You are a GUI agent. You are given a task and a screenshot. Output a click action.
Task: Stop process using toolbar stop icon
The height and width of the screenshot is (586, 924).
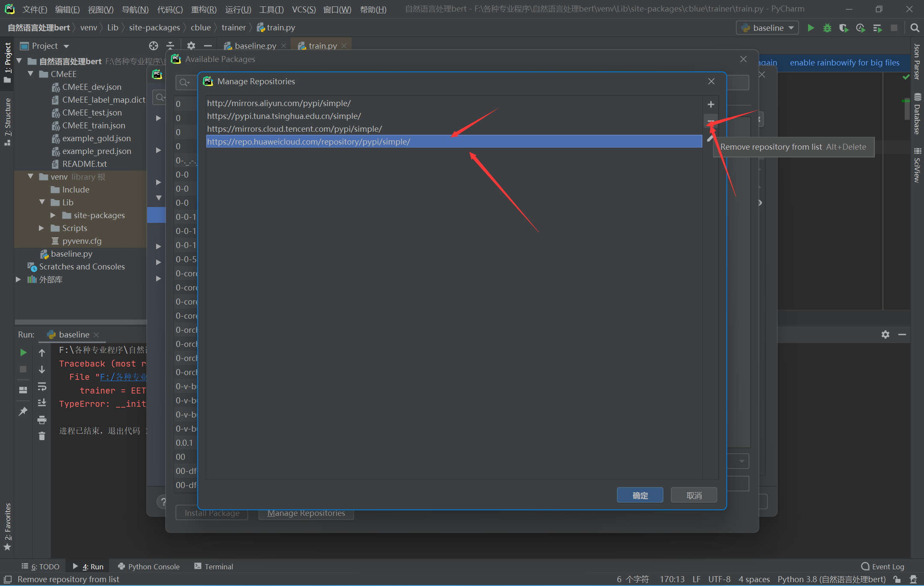tap(894, 28)
